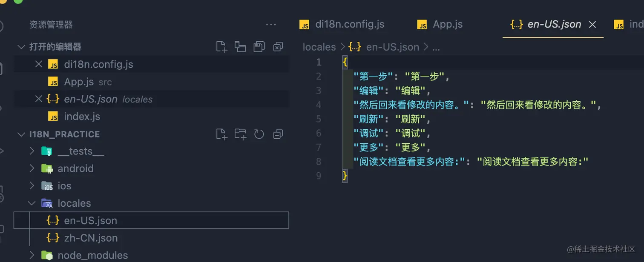Click the "更多" key on line 7
Viewport: 644px width, 262px height.
[x=368, y=148]
